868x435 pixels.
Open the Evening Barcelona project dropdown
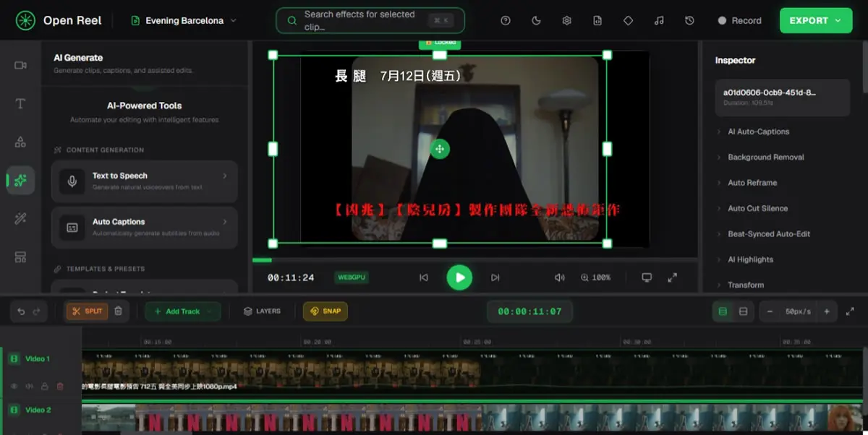(184, 20)
